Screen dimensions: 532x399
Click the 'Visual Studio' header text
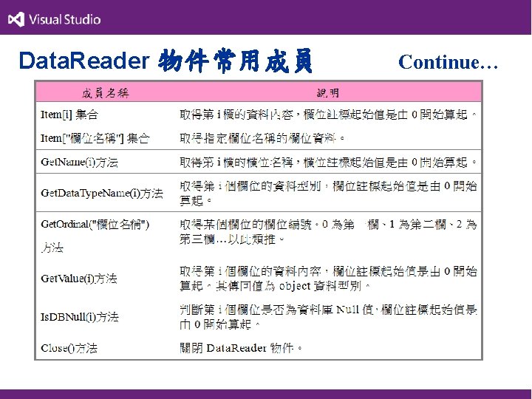[64, 19]
